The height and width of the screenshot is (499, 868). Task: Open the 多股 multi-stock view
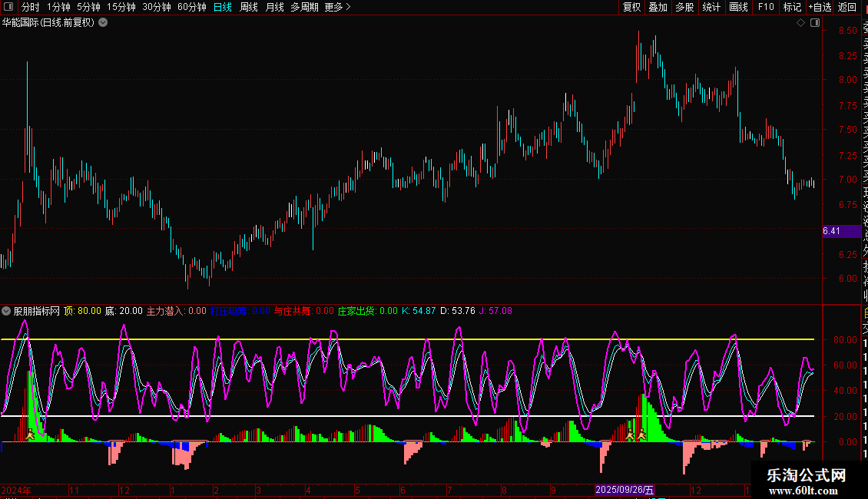tap(684, 7)
